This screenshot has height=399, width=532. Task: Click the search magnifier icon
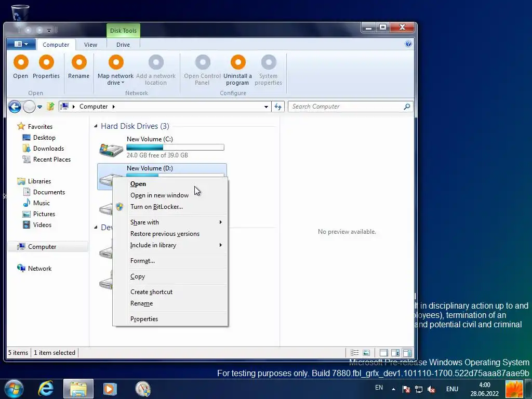coord(407,107)
